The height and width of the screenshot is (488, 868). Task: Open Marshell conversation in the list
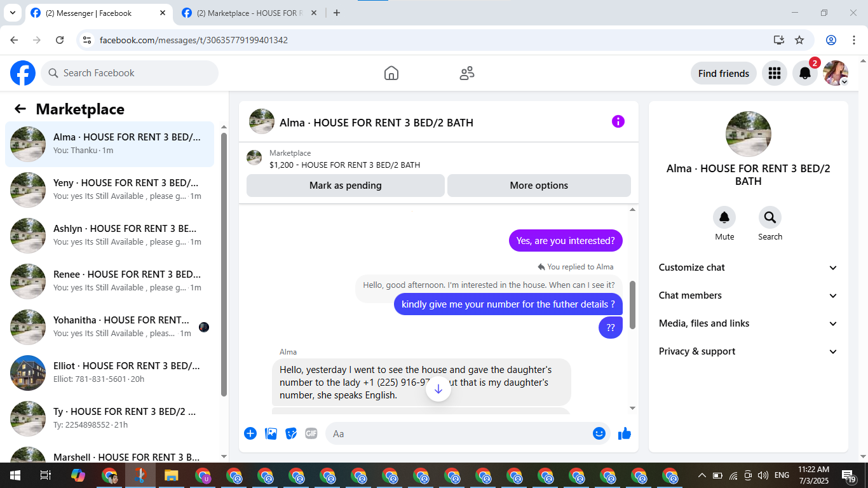click(x=109, y=454)
